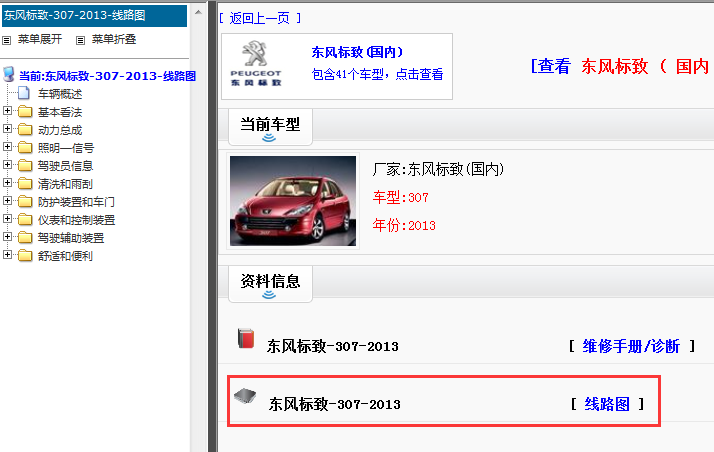Click the 驾驶员信息 label in the tree
The height and width of the screenshot is (452, 714).
(x=66, y=166)
